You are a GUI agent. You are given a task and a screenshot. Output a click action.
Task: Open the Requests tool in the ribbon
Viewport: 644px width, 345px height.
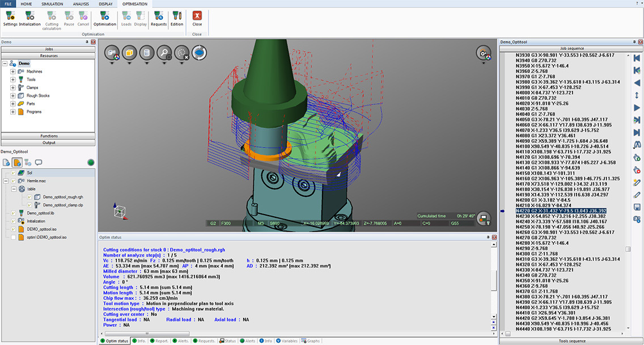(x=159, y=16)
